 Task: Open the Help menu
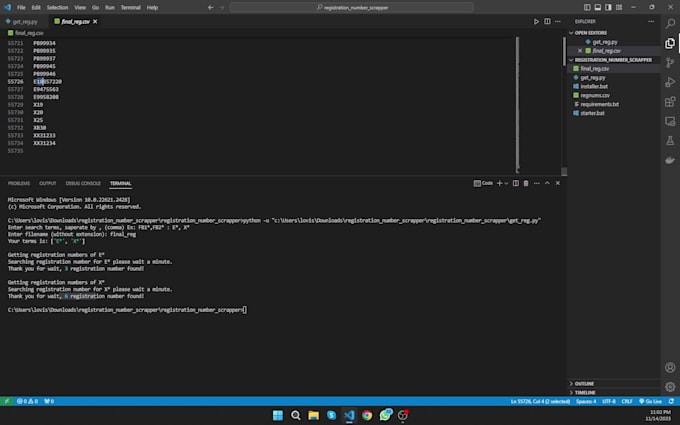coord(152,7)
